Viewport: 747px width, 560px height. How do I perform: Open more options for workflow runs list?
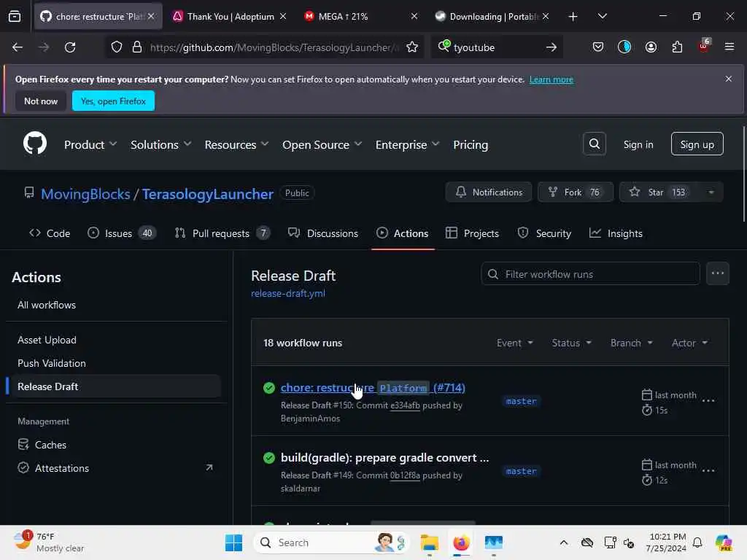pos(718,274)
